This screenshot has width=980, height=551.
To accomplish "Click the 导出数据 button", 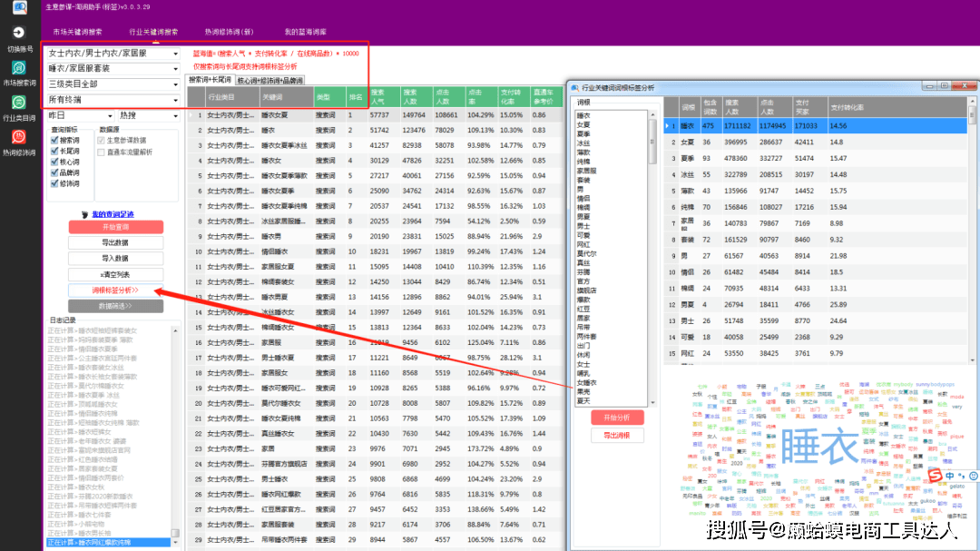I will [x=115, y=242].
